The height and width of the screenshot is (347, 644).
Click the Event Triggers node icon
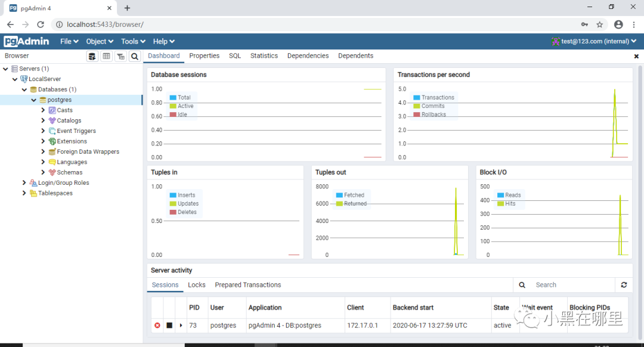[x=52, y=131]
